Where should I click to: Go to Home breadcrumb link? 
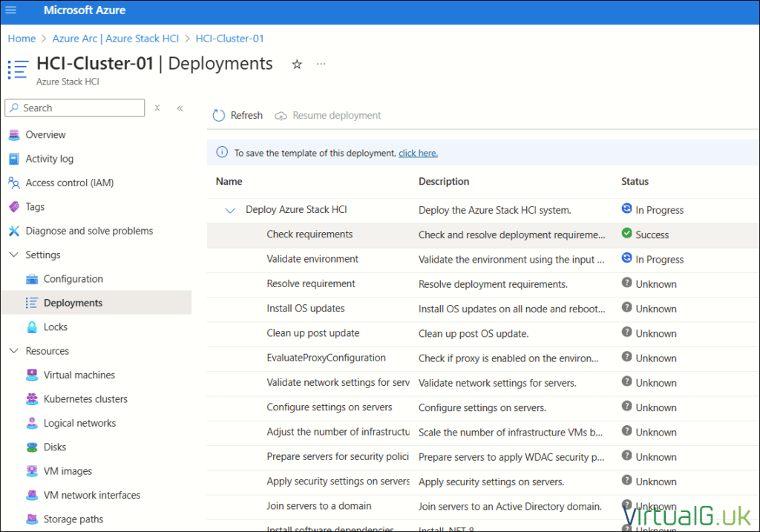22,39
